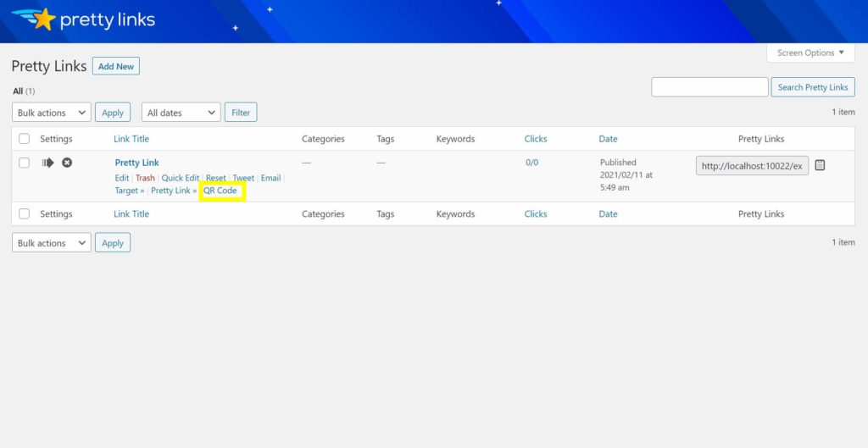This screenshot has height=448, width=868.
Task: Click the copy to clipboard icon
Action: [820, 165]
